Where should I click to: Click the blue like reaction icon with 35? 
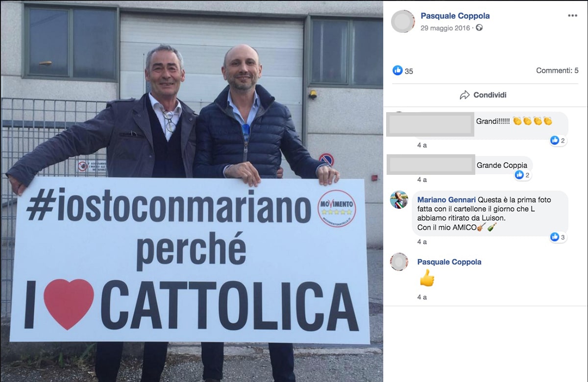point(397,71)
